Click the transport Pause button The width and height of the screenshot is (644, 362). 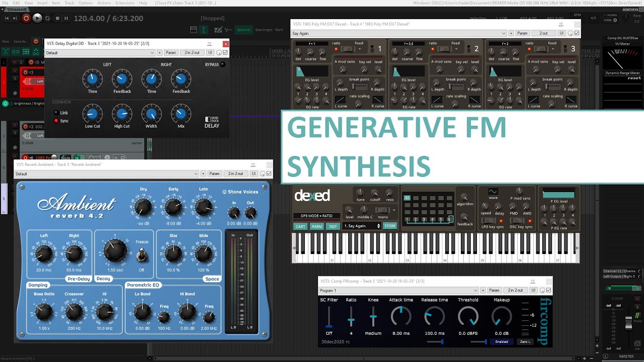point(66,18)
